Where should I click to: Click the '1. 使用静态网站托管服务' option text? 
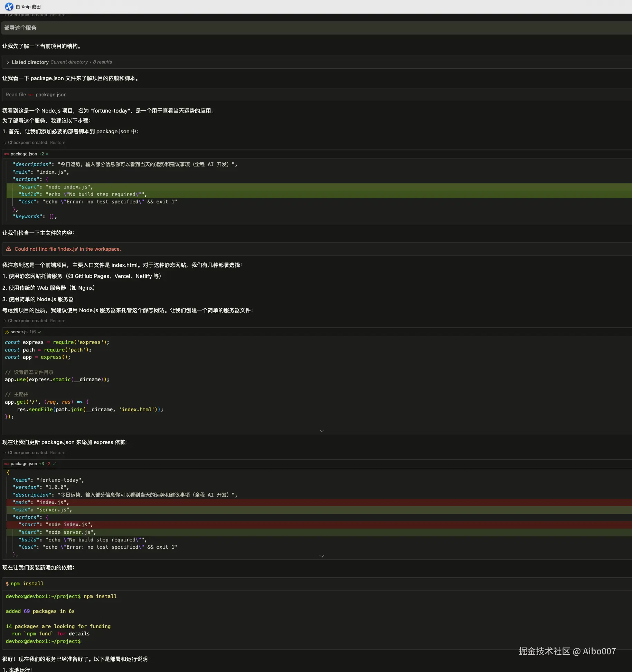(82, 276)
